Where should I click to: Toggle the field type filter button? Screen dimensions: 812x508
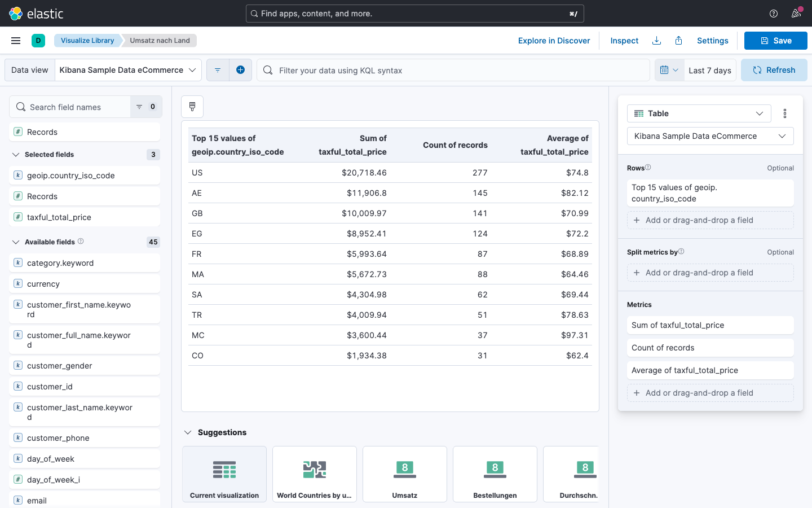point(146,107)
